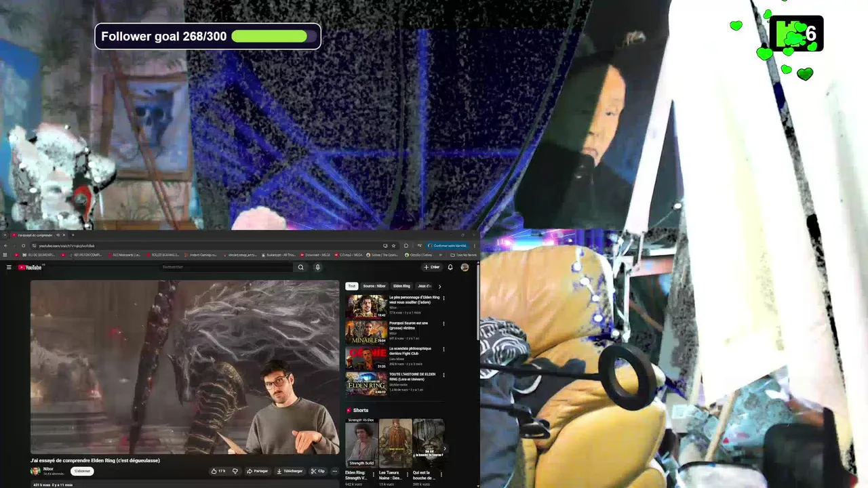Open GÉNIE thumbnail Fight Club video
The image size is (868, 488).
(x=366, y=358)
